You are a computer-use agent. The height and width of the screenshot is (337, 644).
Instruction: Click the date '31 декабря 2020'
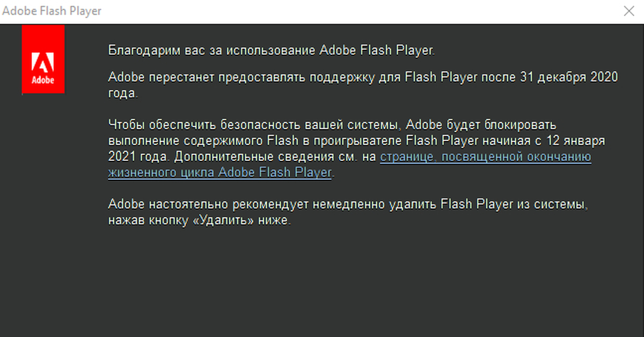(x=569, y=77)
